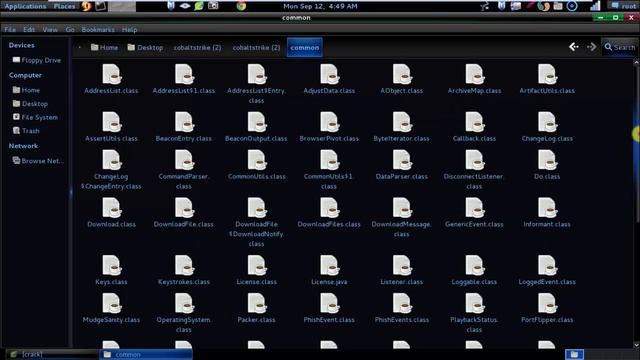Open Home in the sidebar
640x360 pixels.
pos(27,90)
